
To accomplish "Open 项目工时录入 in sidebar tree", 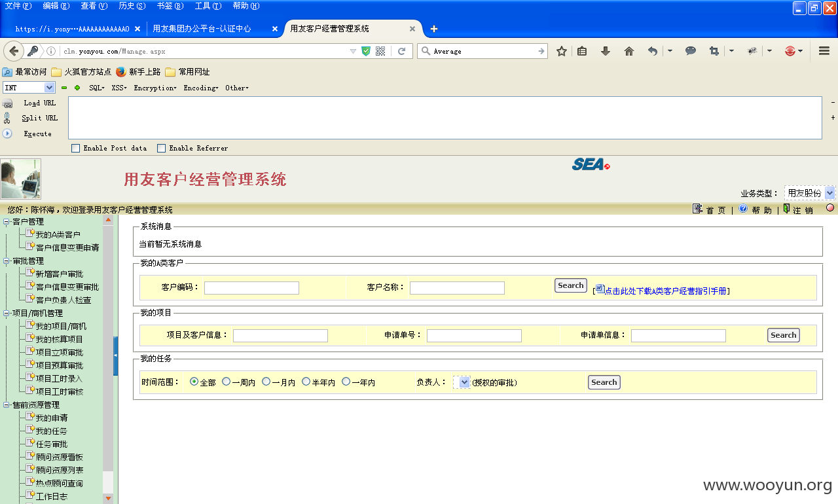I will click(x=60, y=379).
